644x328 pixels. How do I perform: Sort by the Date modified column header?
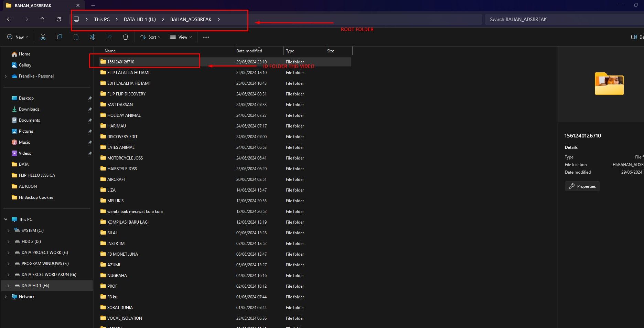point(249,51)
